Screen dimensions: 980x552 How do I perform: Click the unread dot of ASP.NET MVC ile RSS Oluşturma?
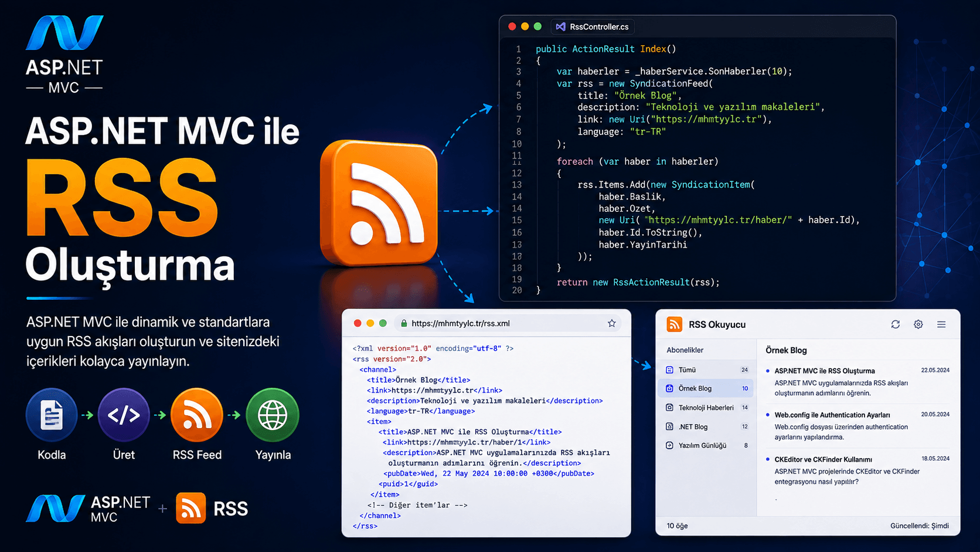coord(768,371)
